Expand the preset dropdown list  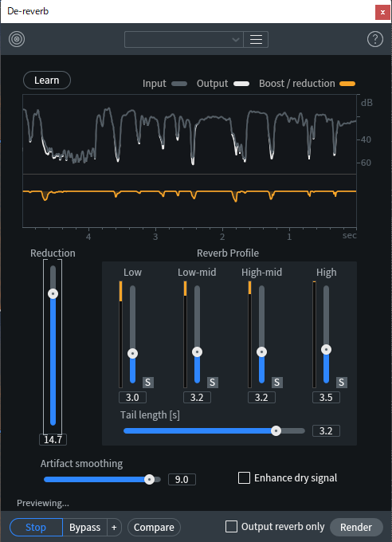[x=184, y=39]
